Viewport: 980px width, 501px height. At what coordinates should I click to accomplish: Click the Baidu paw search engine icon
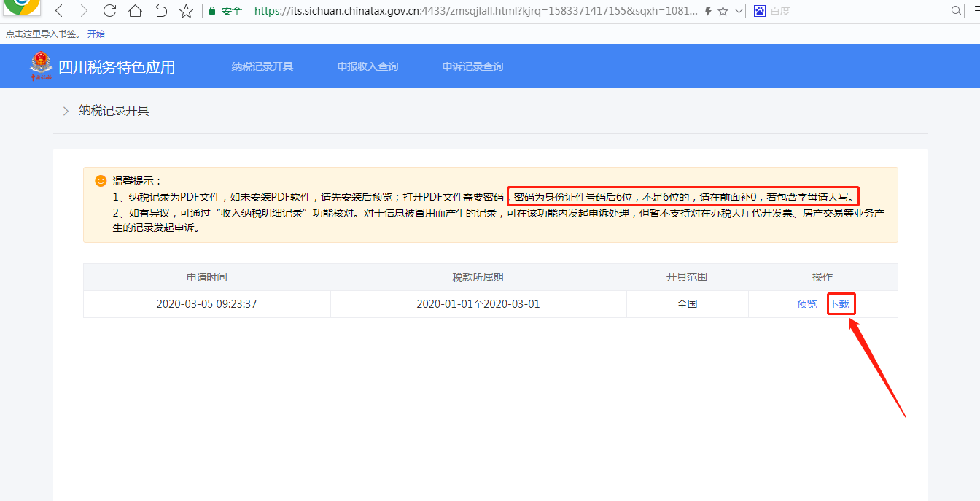pos(759,11)
